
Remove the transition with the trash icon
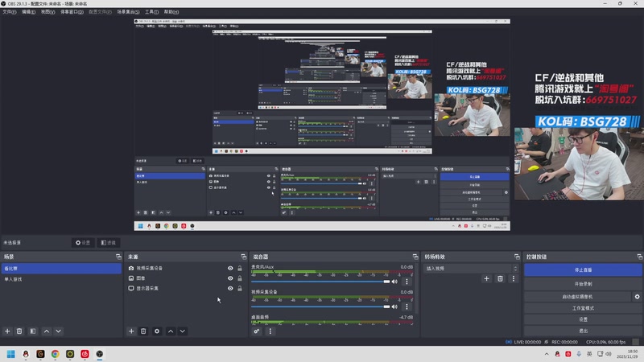(x=500, y=278)
